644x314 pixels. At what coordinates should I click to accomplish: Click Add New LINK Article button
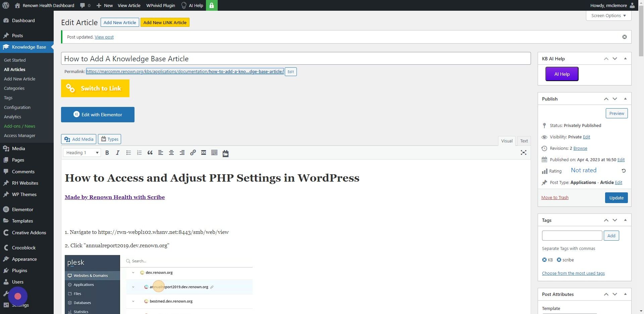(x=165, y=22)
